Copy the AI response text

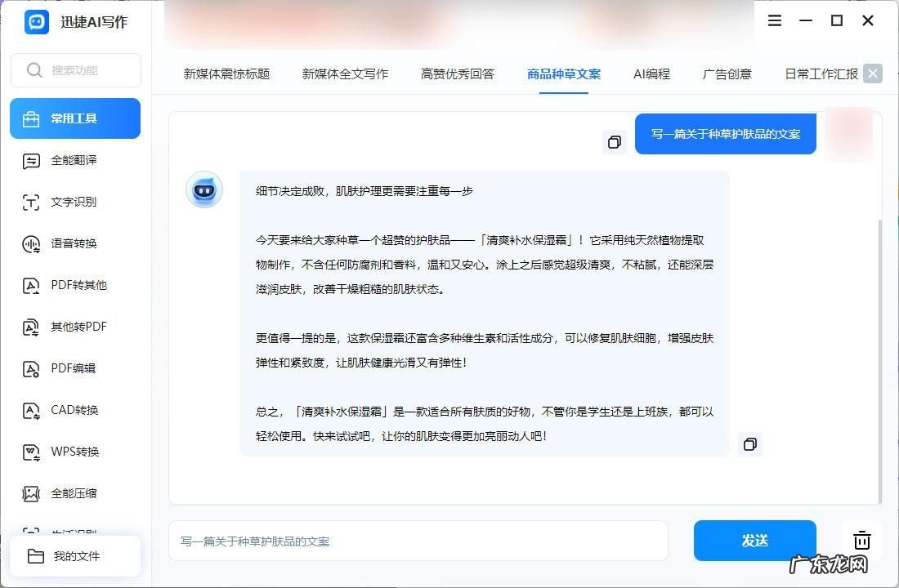coord(749,444)
